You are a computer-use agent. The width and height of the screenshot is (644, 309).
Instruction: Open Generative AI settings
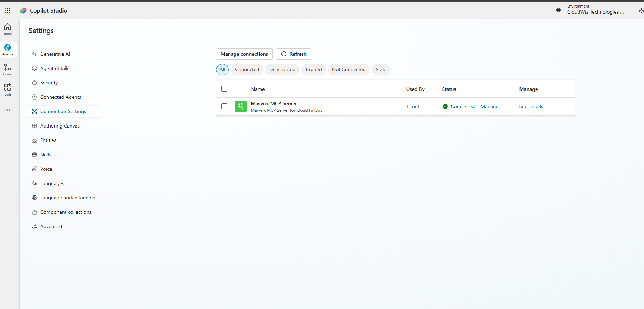tap(64, 54)
